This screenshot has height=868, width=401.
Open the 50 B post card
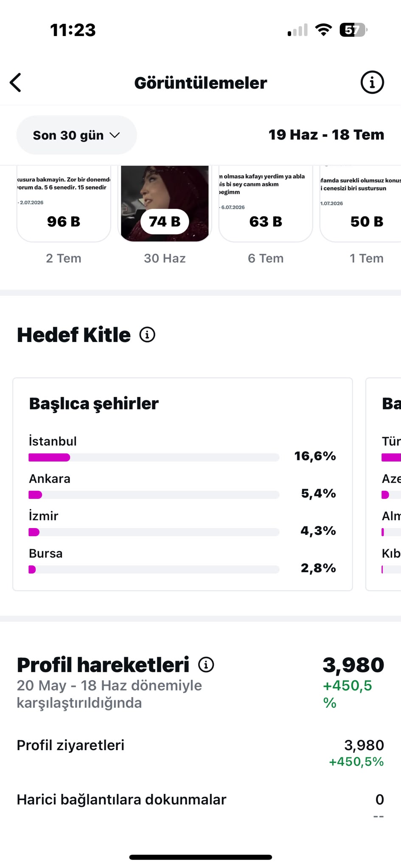point(360,204)
